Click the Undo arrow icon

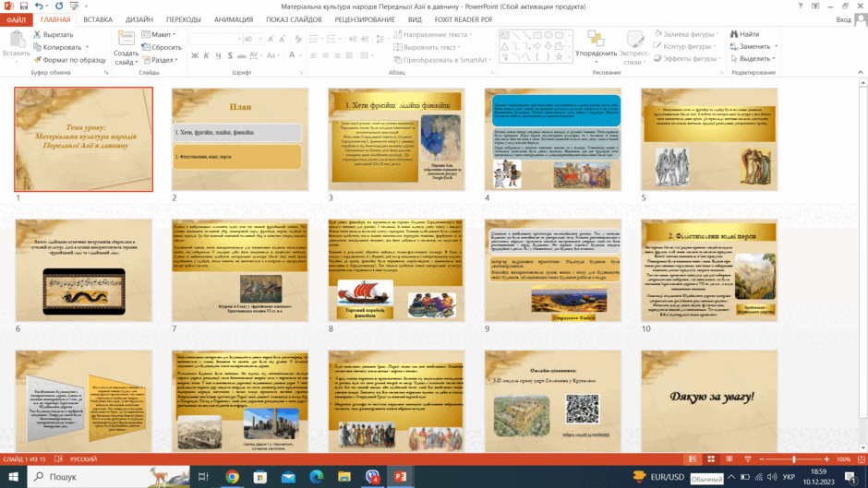pos(38,6)
